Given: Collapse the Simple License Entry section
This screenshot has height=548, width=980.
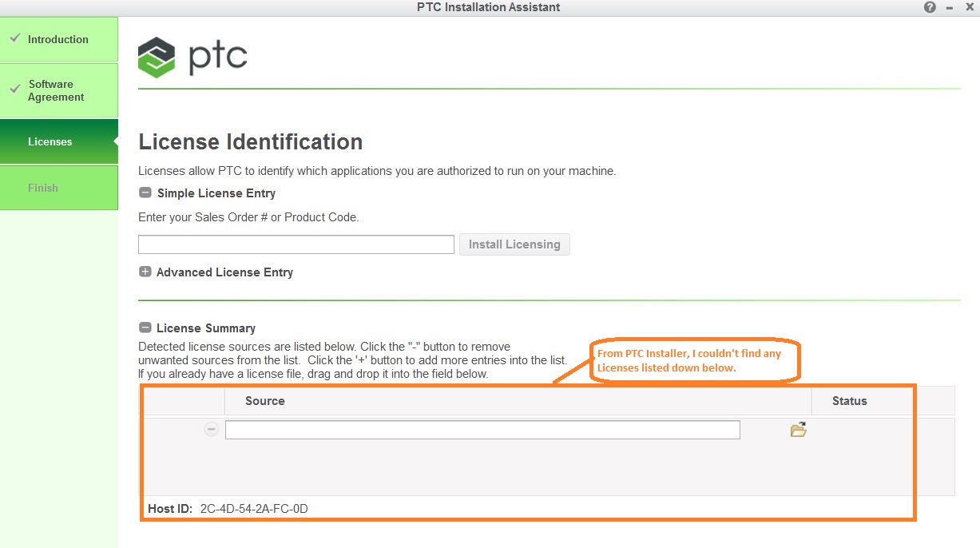Looking at the screenshot, I should click(x=145, y=193).
